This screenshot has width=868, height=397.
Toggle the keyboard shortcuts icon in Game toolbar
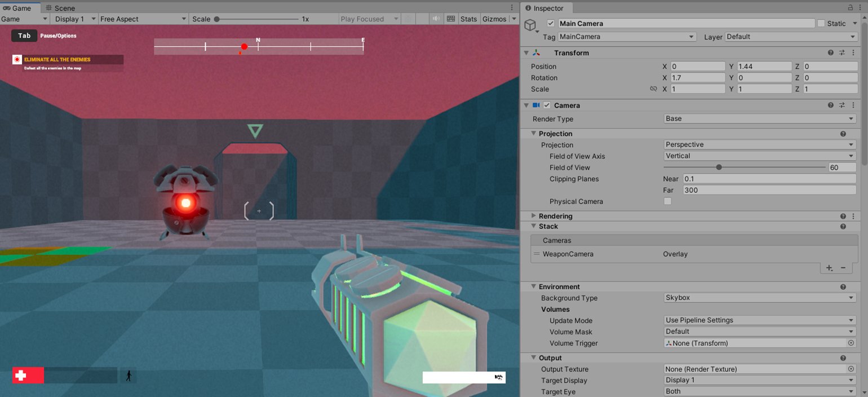tap(450, 19)
